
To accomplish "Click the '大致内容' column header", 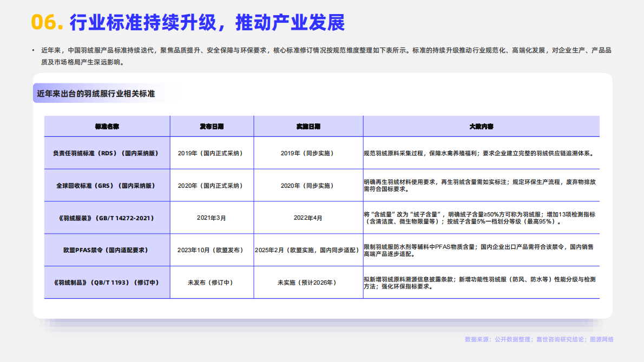I will (481, 127).
